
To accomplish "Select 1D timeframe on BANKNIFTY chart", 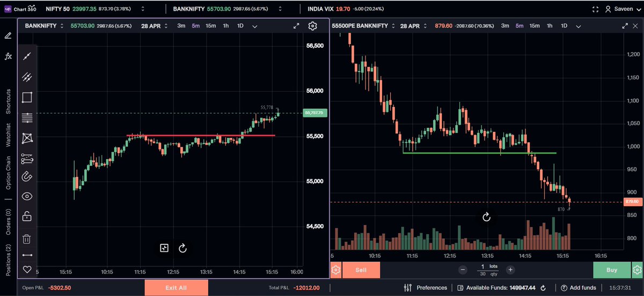I will point(240,26).
